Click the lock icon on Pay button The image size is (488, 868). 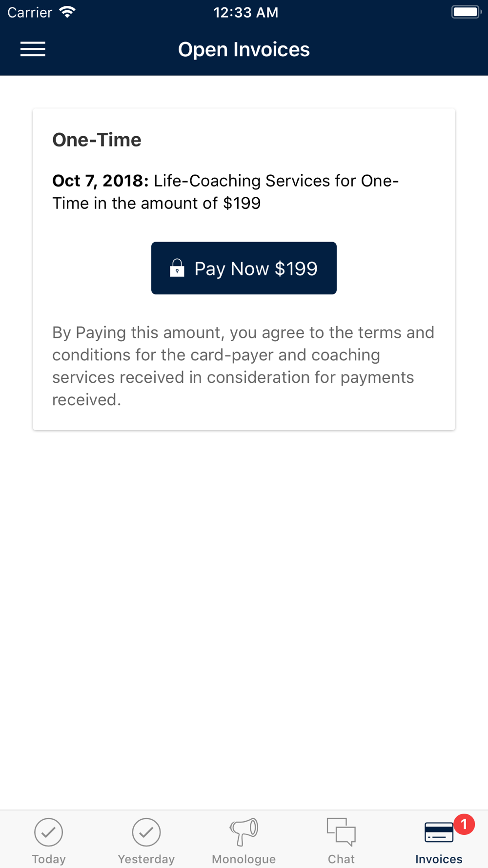click(177, 268)
